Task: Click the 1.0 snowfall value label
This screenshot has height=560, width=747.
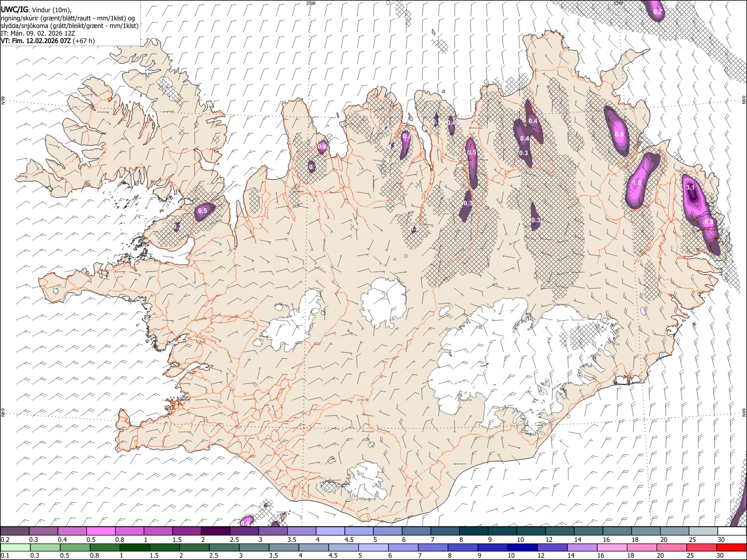Action: 637,183
